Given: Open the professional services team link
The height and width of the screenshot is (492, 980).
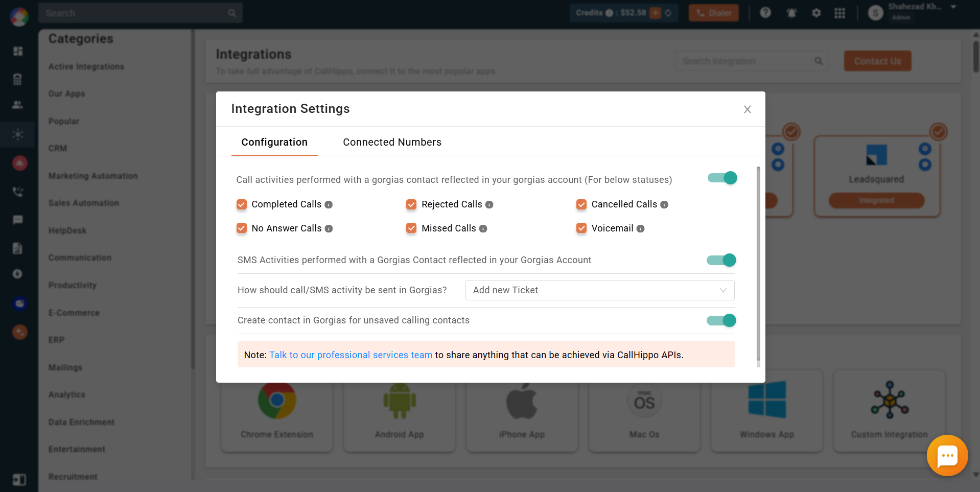Looking at the screenshot, I should 351,355.
